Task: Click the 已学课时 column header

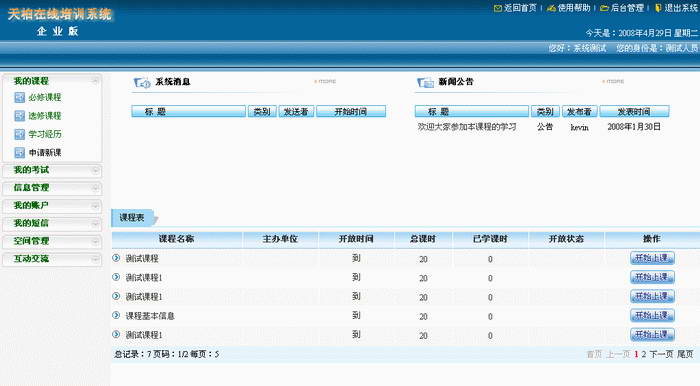Action: [490, 239]
